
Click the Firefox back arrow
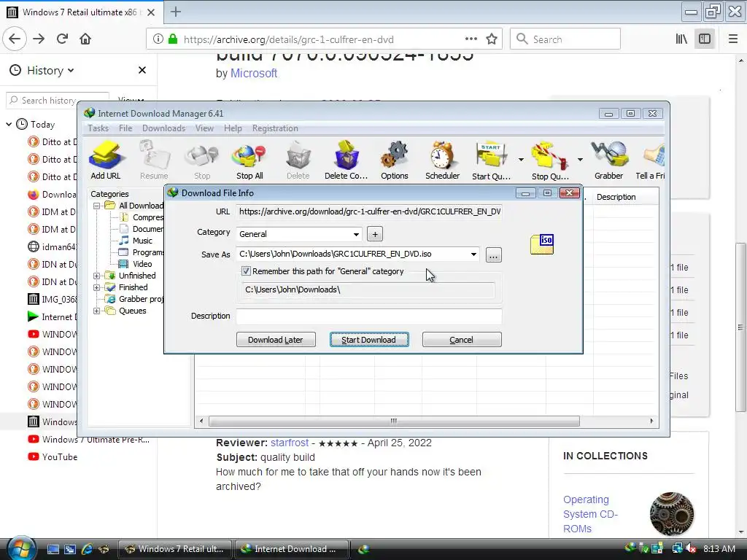(15, 39)
